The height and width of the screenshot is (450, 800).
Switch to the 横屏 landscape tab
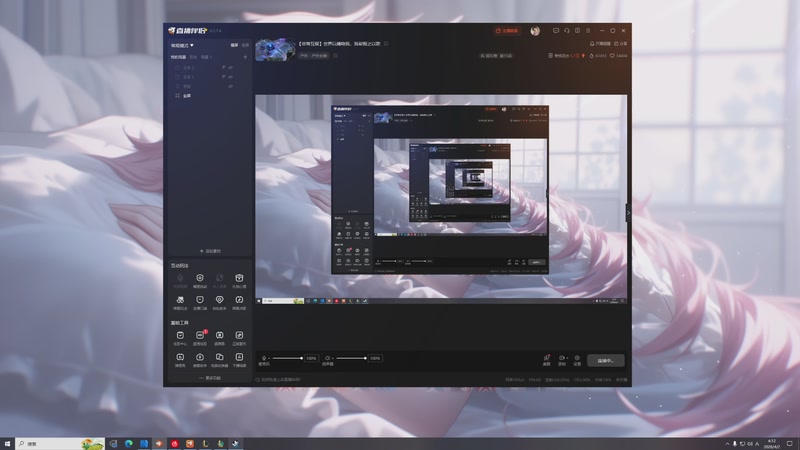234,45
